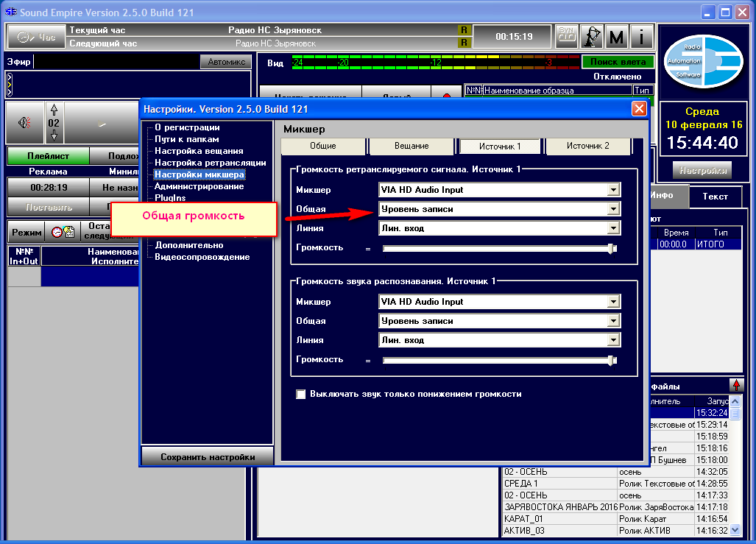Select Настройка вещания tree item

coord(199,151)
